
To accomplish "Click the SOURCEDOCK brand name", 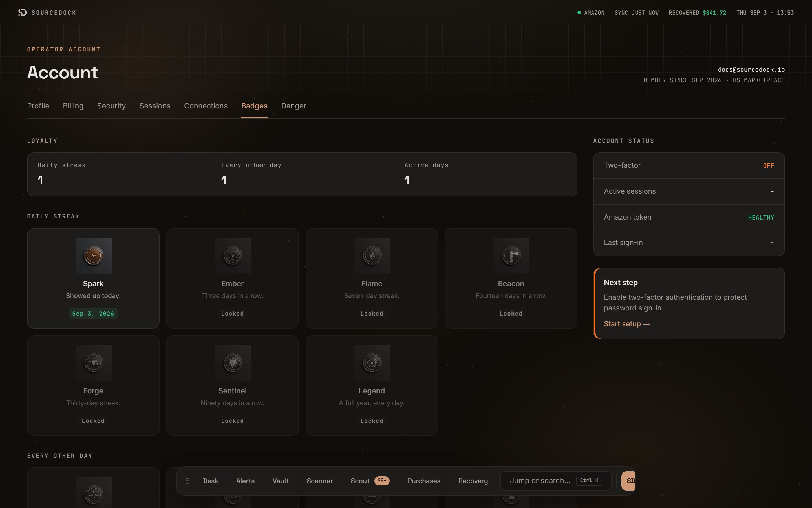I will (54, 13).
